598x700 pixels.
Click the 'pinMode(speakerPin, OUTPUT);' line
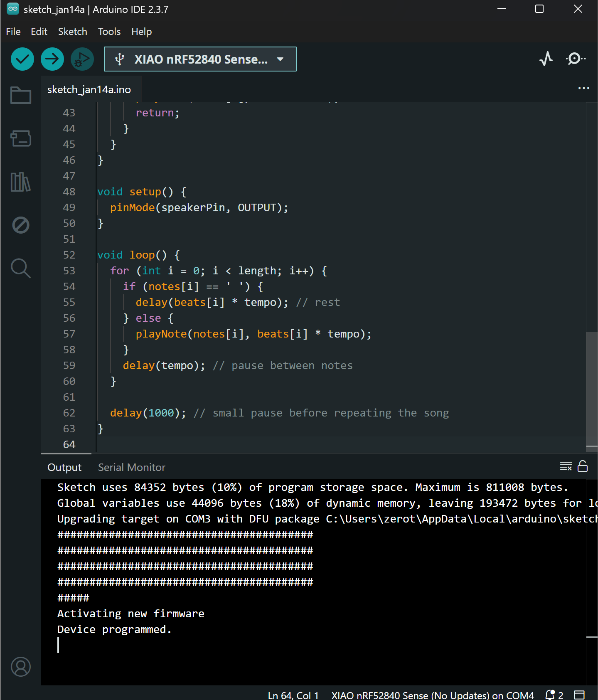[199, 207]
